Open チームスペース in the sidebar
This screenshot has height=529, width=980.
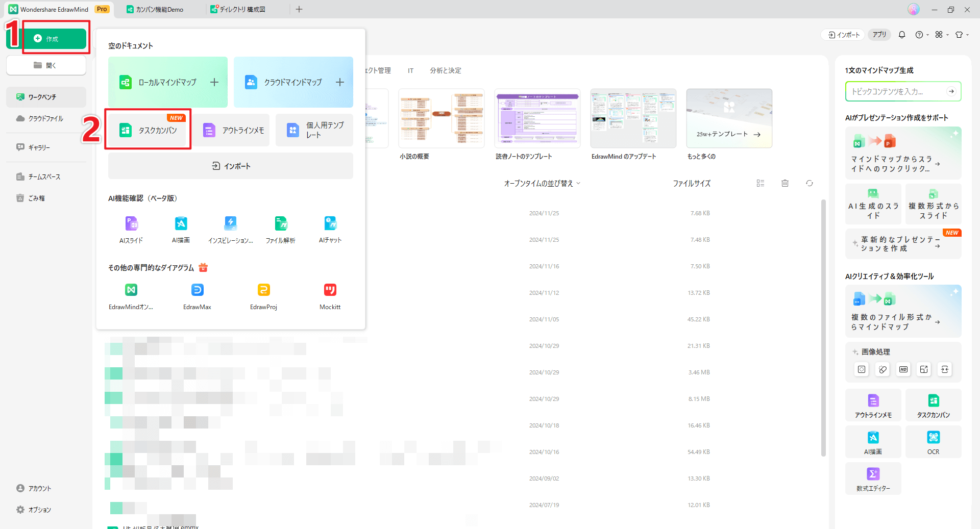(46, 177)
